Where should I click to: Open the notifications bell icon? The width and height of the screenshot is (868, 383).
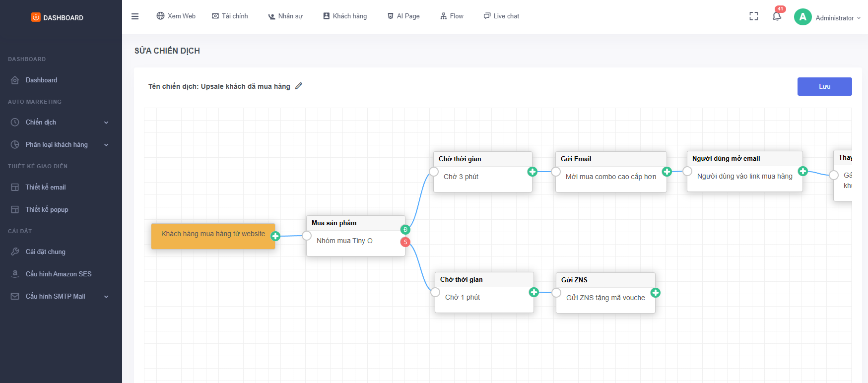point(777,16)
